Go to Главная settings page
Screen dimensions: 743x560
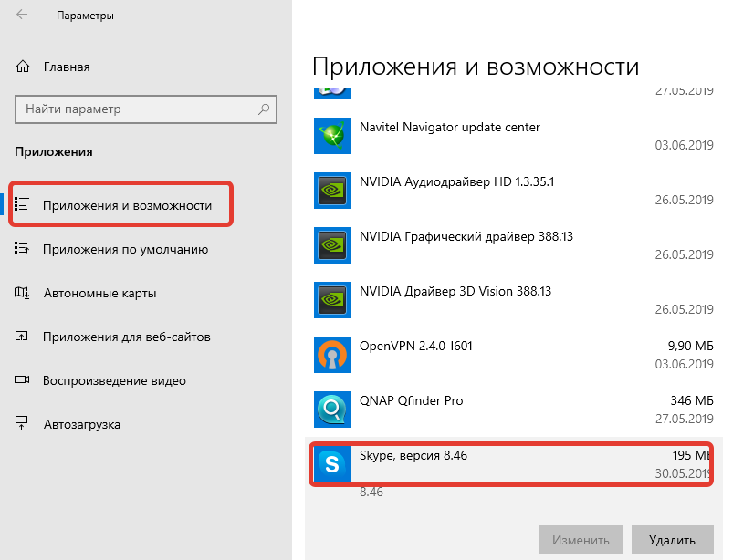pyautogui.click(x=67, y=67)
